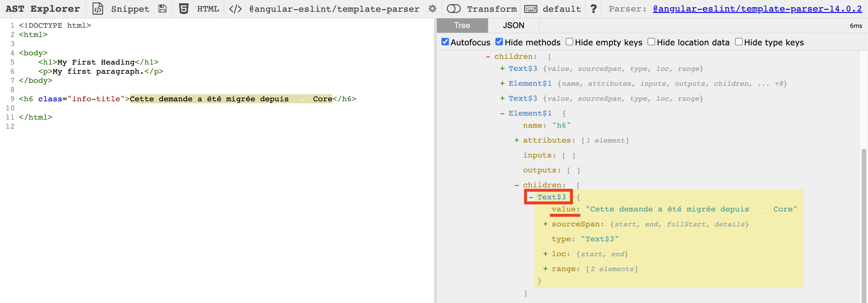Screen dimensions: 868x303
Task: Open parser settings gear icon
Action: 432,9
